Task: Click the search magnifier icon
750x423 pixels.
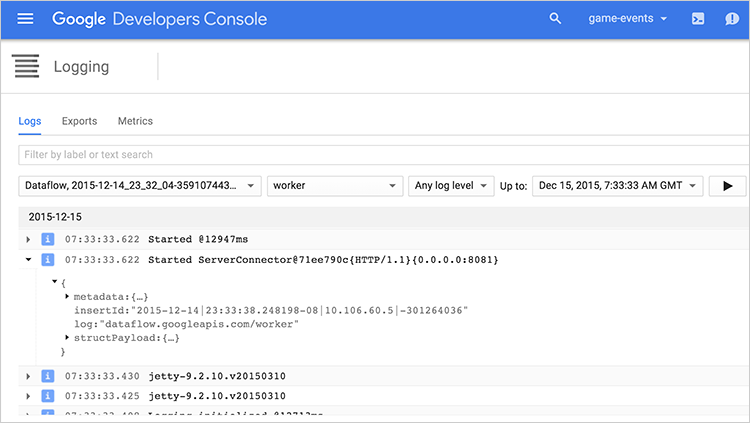Action: coord(555,19)
